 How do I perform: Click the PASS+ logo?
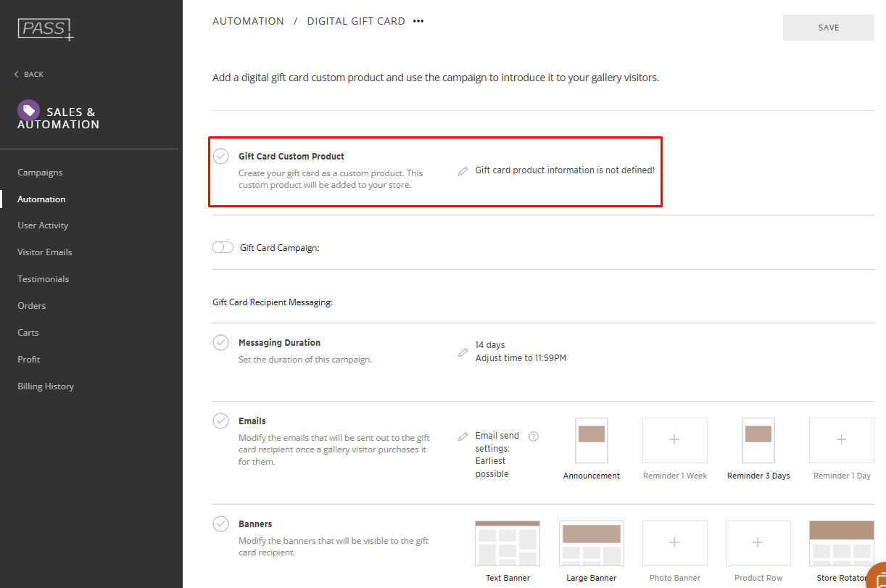pyautogui.click(x=46, y=29)
